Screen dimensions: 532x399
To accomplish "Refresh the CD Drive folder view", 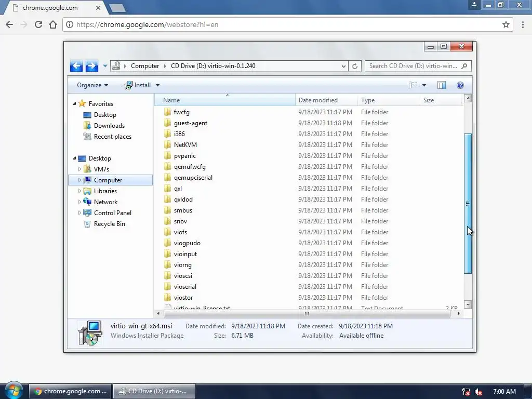I will [355, 66].
